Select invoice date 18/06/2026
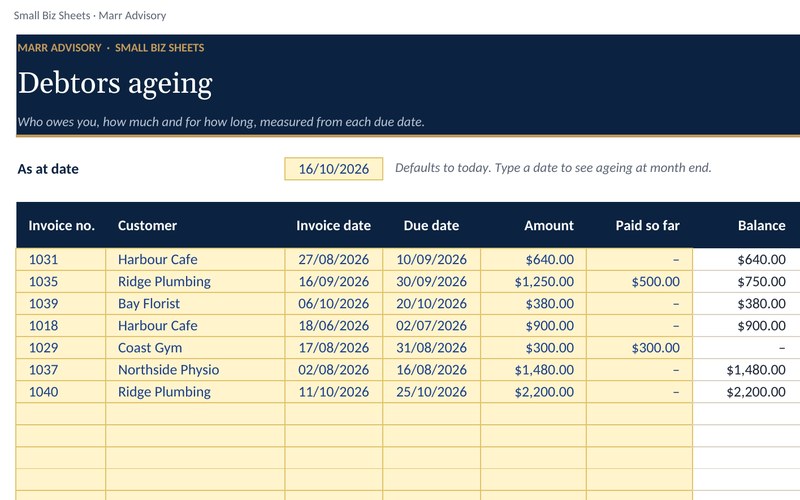 coord(334,326)
